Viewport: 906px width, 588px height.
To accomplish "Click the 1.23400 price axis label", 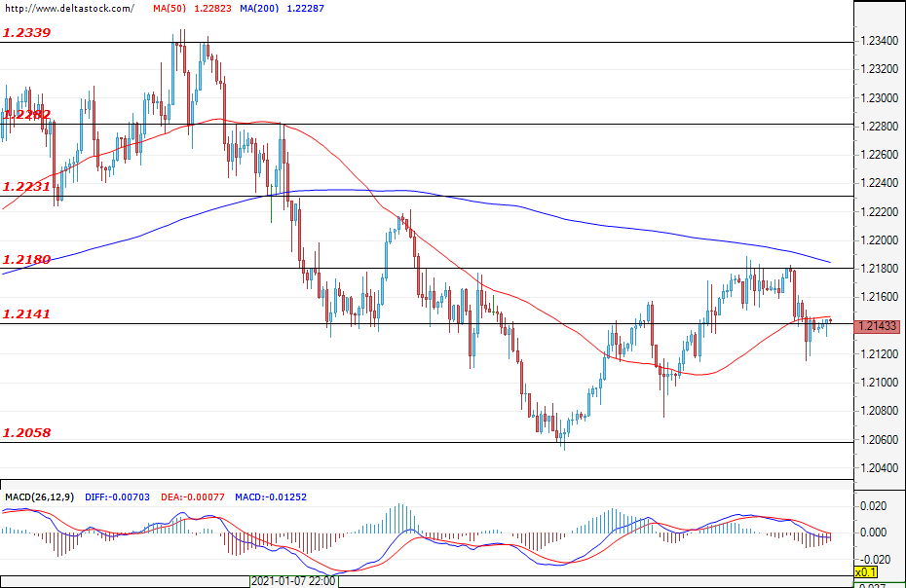I will pos(879,41).
